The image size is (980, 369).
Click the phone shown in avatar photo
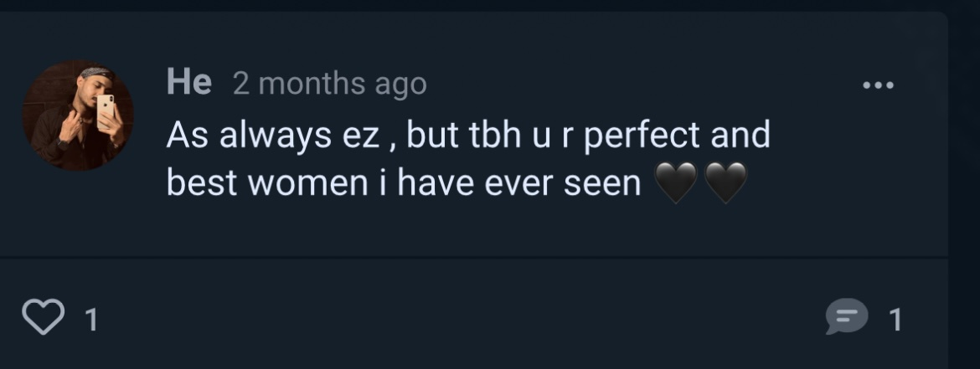tap(106, 111)
